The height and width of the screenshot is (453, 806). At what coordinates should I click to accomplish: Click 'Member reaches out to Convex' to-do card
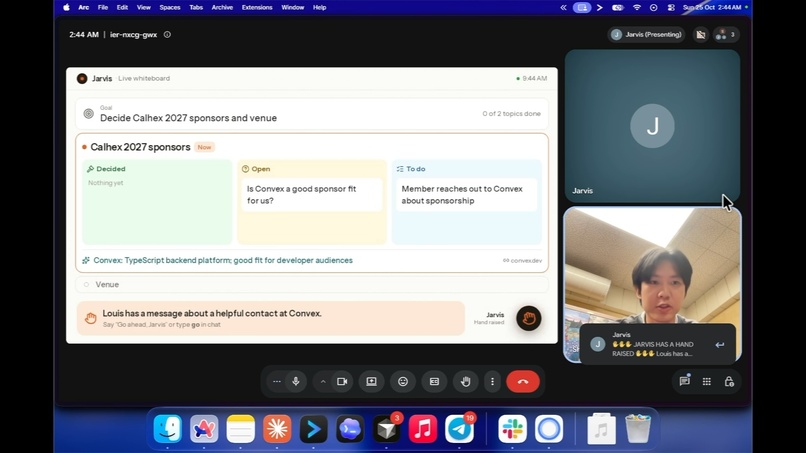467,195
